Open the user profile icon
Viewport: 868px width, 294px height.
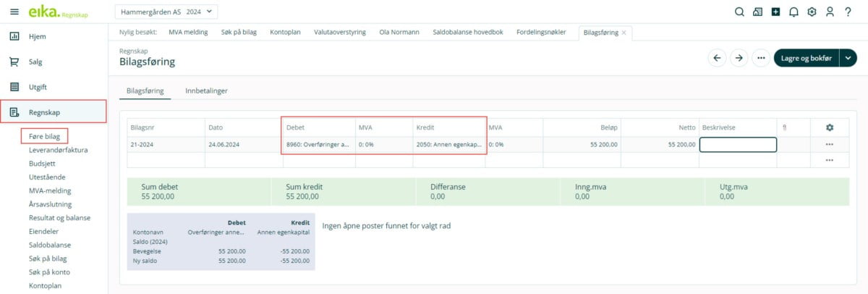click(830, 12)
